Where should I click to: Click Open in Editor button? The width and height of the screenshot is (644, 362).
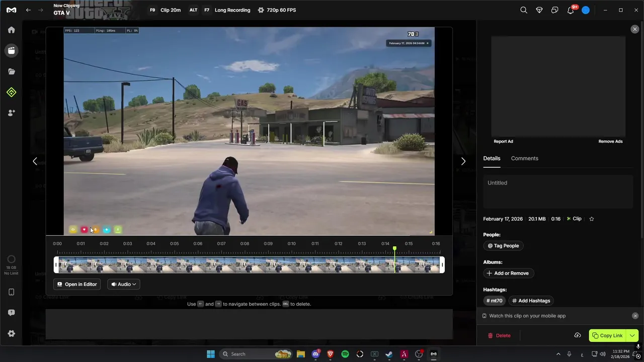coord(77,284)
